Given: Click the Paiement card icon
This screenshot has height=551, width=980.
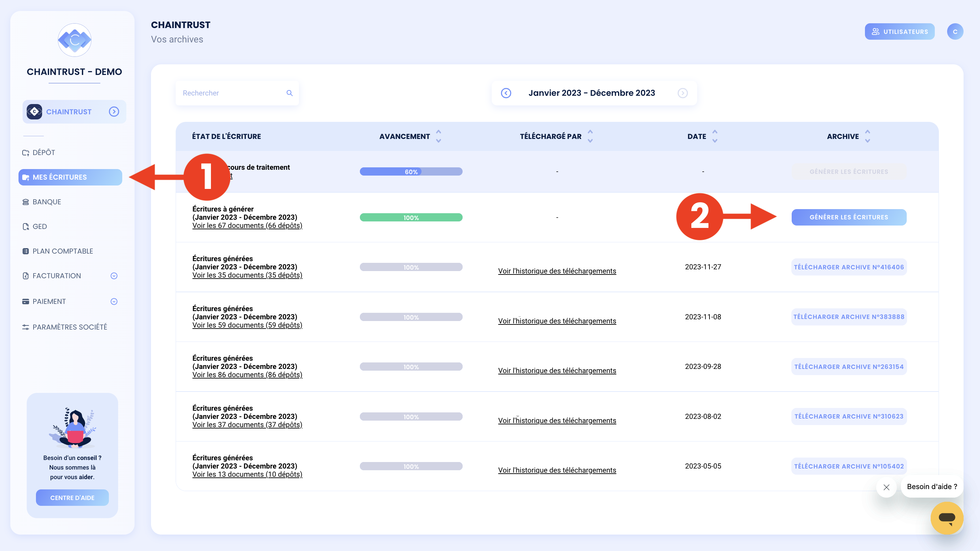Looking at the screenshot, I should click(x=25, y=302).
